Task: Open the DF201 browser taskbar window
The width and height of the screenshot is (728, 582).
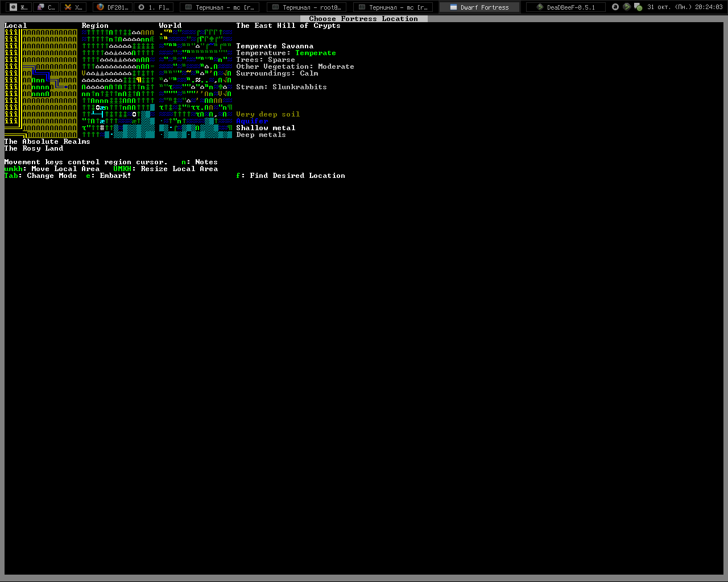Action: click(x=112, y=7)
